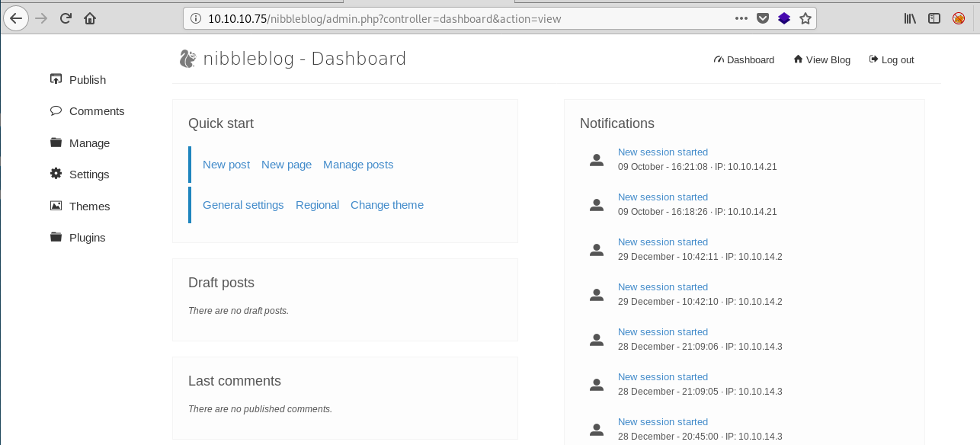This screenshot has width=980, height=445.
Task: Go back using the browser back arrow
Action: point(16,18)
